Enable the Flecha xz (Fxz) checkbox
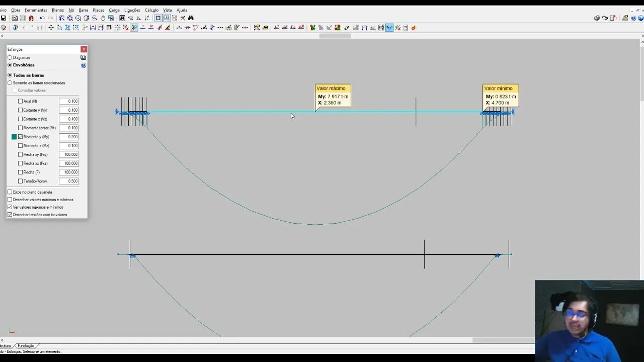 pyautogui.click(x=20, y=163)
